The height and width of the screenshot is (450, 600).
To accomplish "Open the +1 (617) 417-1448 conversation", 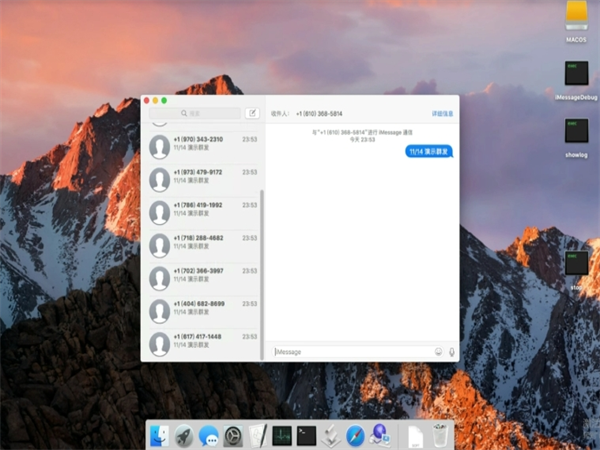I will (x=200, y=342).
